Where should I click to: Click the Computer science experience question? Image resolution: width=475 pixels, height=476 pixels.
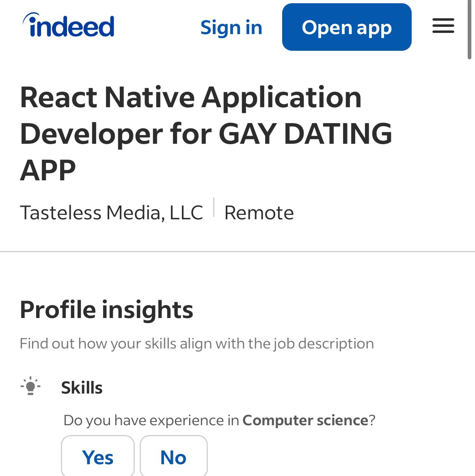(220, 420)
